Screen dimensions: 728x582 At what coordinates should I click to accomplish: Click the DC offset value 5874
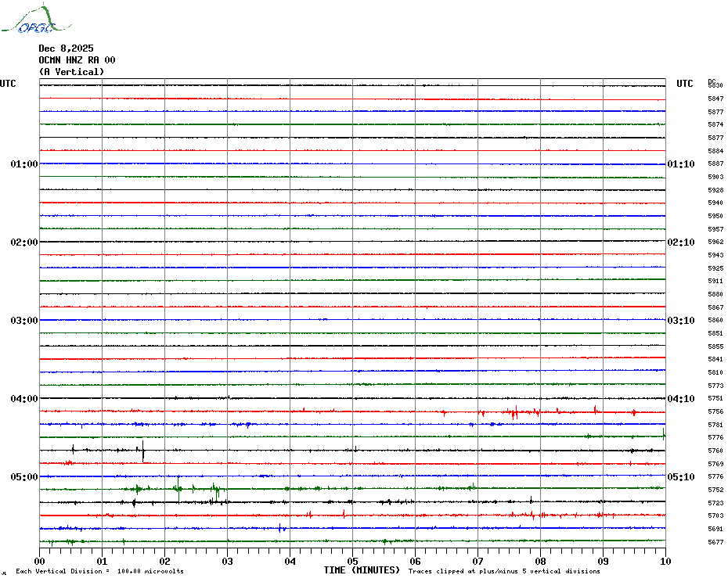pyautogui.click(x=715, y=125)
